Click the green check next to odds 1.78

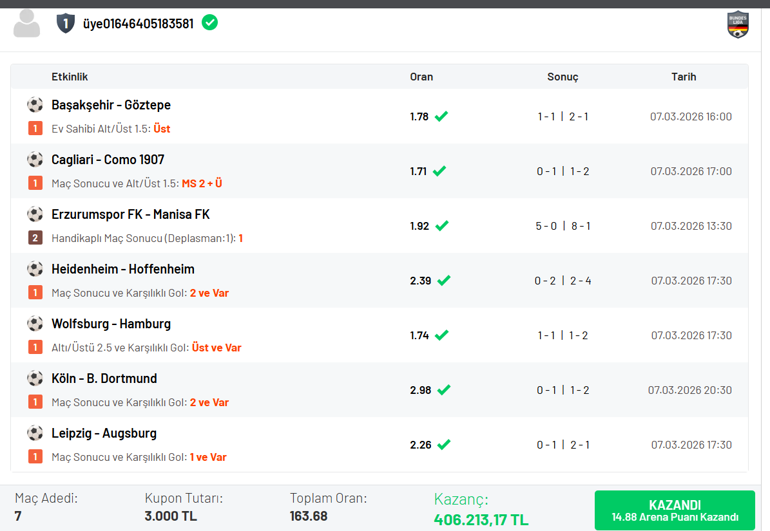(441, 116)
